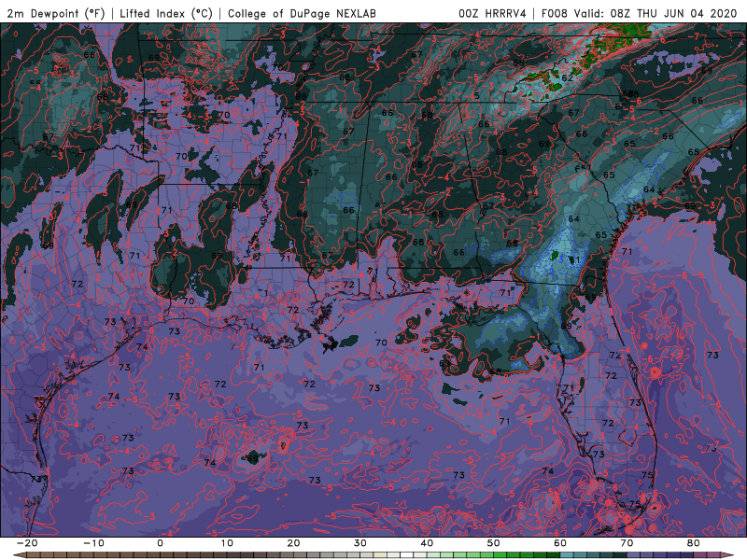Click the 0 label on the color scale

coord(160,543)
